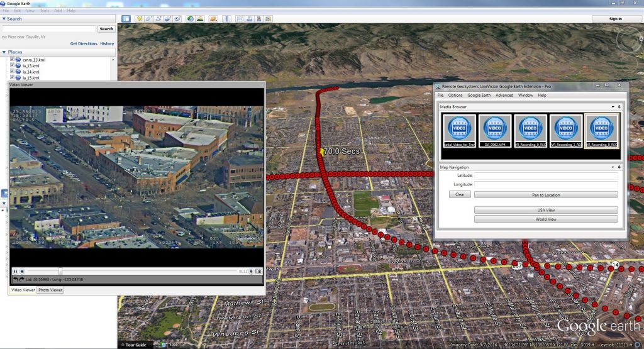Collapse the Places panel
Viewport: 644px width, 349px height.
pyautogui.click(x=4, y=52)
